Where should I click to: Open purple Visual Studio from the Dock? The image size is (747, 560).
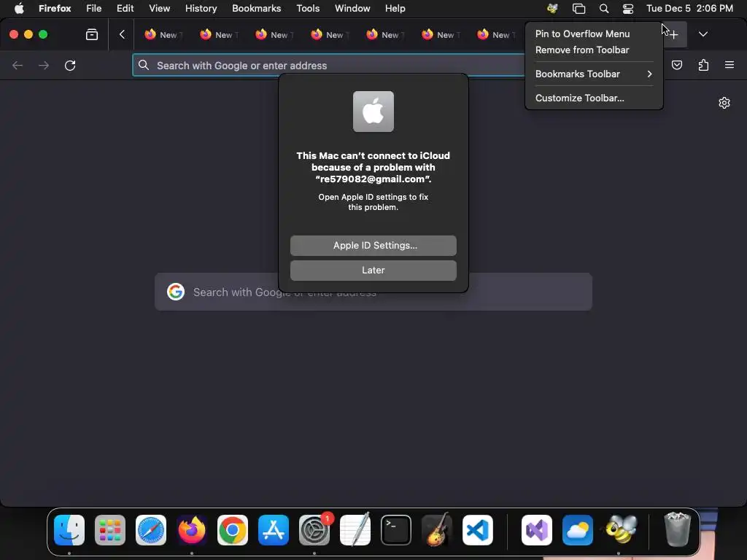coord(537,530)
